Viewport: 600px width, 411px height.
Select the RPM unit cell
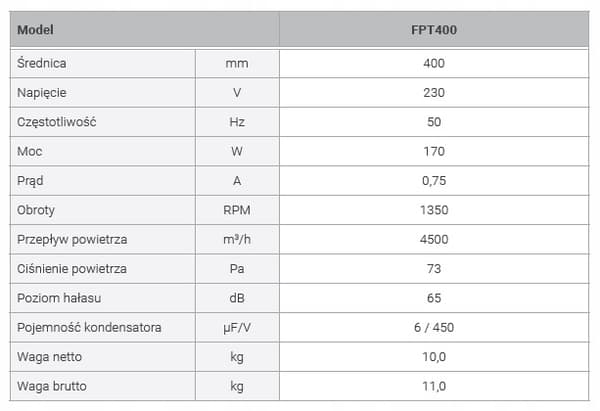pos(237,210)
